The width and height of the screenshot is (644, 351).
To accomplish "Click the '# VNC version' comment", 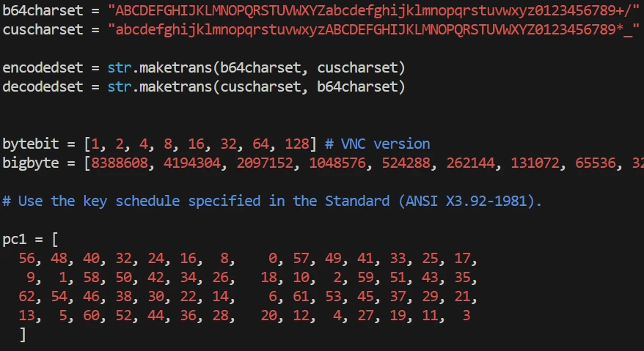I will pyautogui.click(x=377, y=144).
